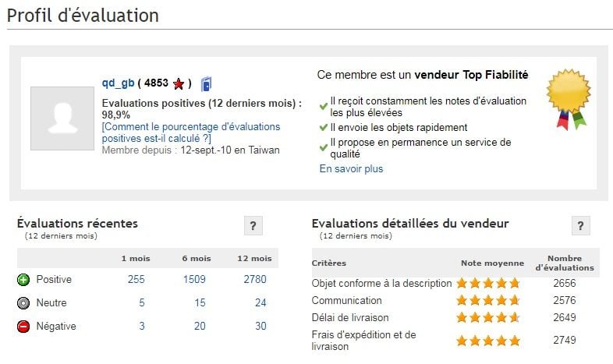View 1509 positive ratings from 6 months
The width and height of the screenshot is (613, 364).
click(x=194, y=279)
